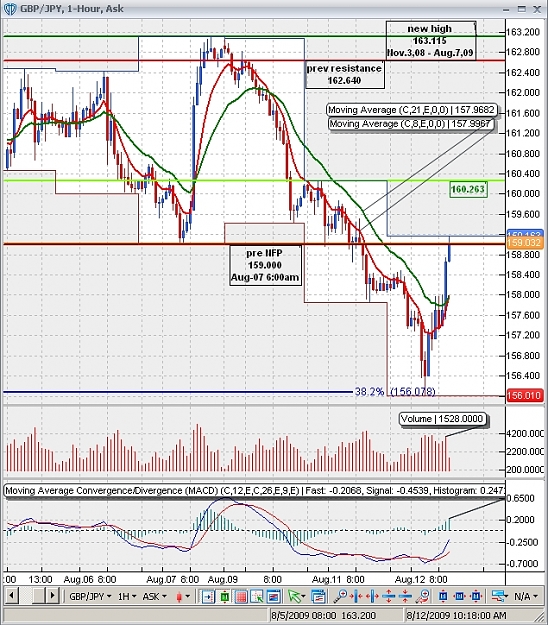The height and width of the screenshot is (625, 548).
Task: Click the compress vertical scale icon
Action: (405, 597)
